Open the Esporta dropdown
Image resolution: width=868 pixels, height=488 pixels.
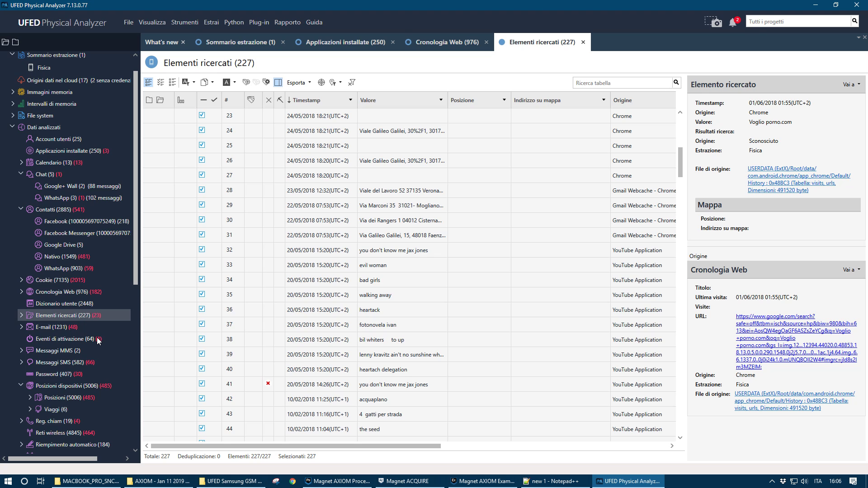click(x=299, y=82)
